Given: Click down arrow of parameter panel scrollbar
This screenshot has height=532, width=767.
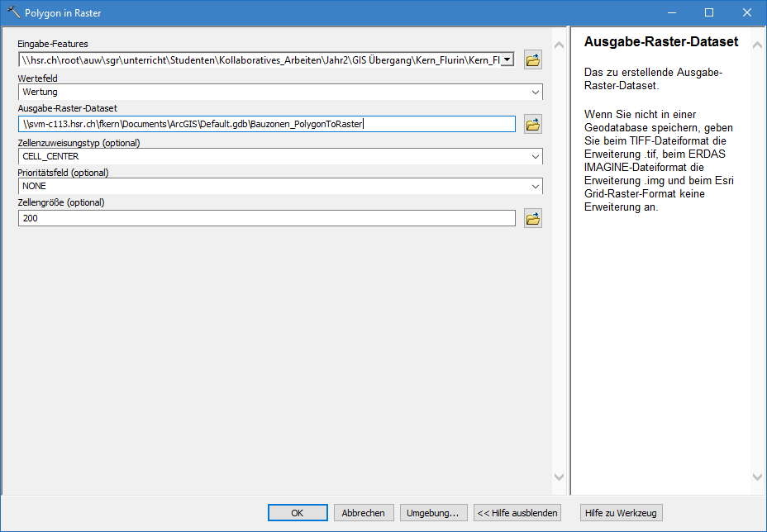Looking at the screenshot, I should pos(559,477).
